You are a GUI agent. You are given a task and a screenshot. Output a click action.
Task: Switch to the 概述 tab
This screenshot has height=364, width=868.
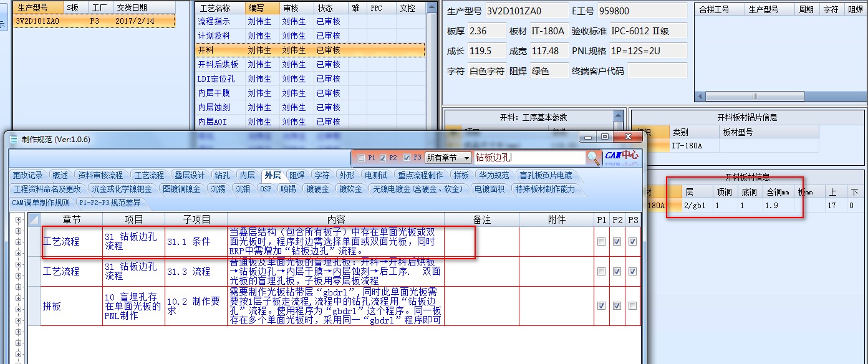click(60, 176)
